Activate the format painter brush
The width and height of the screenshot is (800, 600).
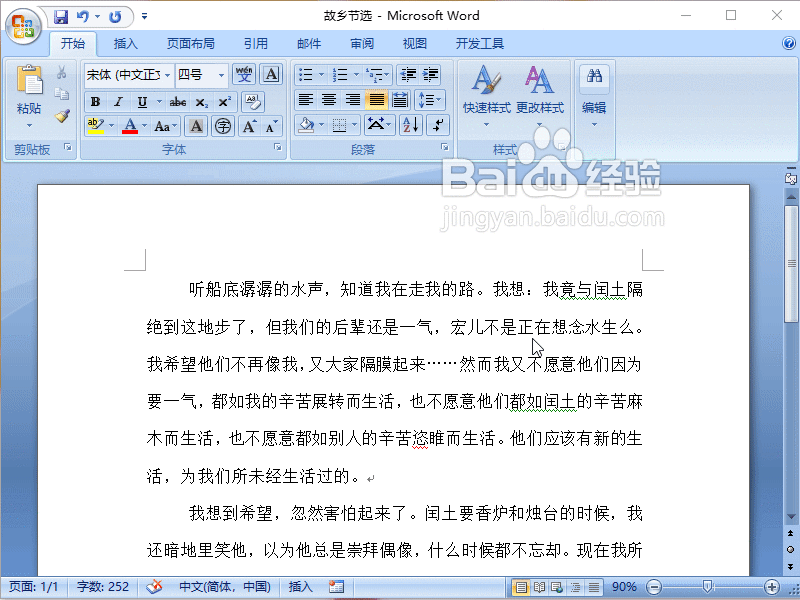tap(62, 116)
